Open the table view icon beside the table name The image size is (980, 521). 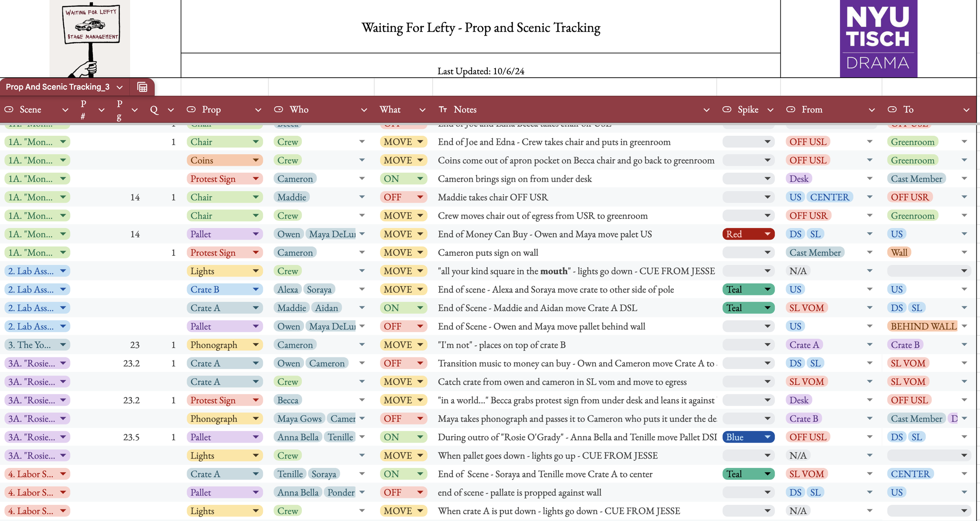point(142,87)
